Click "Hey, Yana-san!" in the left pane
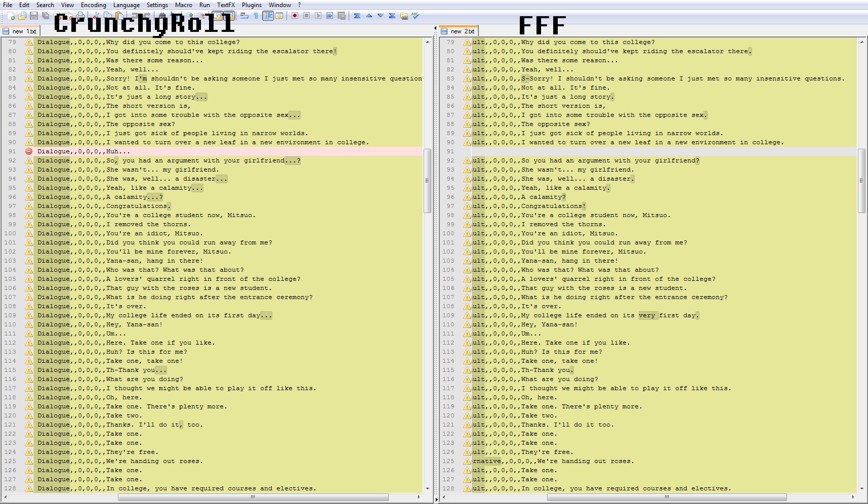This screenshot has height=504, width=868. tap(134, 324)
